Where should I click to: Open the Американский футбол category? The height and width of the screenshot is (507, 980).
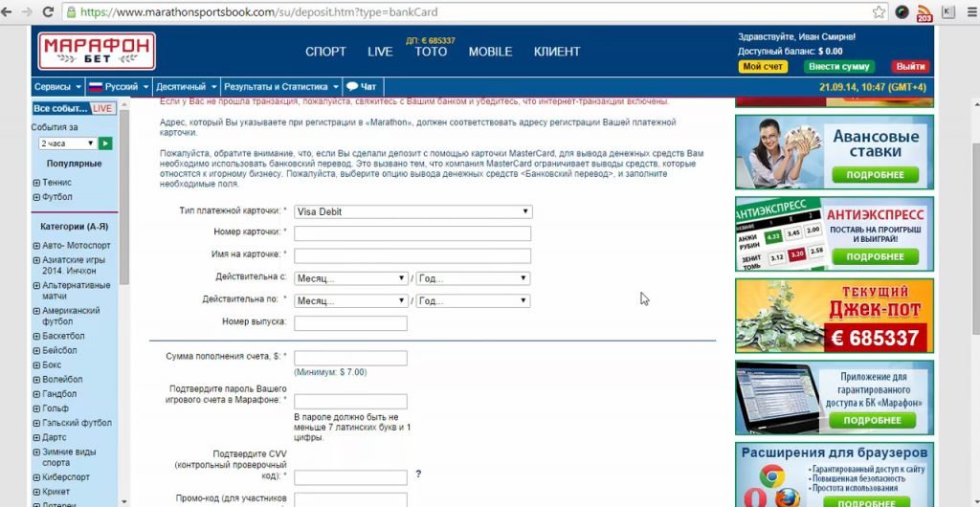71,316
